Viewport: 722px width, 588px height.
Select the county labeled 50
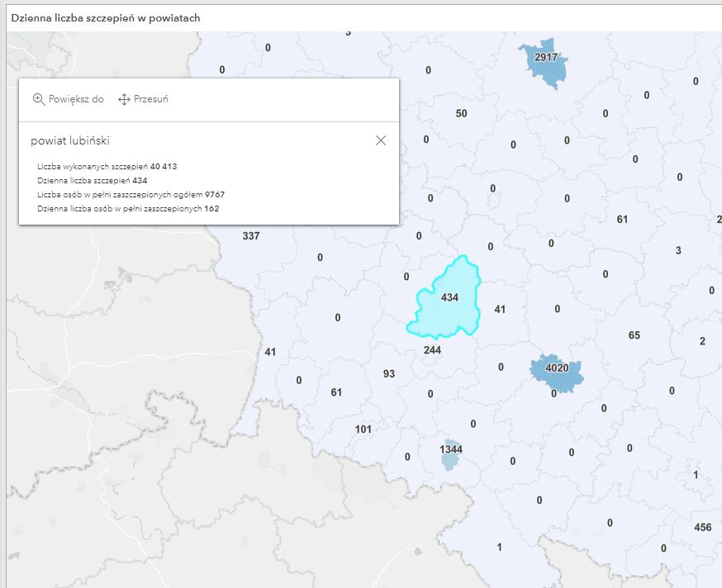coord(461,113)
